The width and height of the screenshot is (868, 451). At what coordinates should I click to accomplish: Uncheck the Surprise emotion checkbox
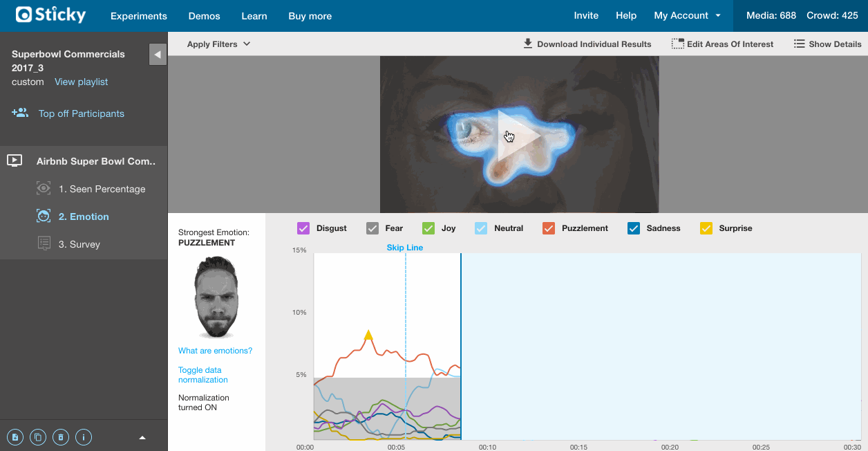(x=706, y=228)
